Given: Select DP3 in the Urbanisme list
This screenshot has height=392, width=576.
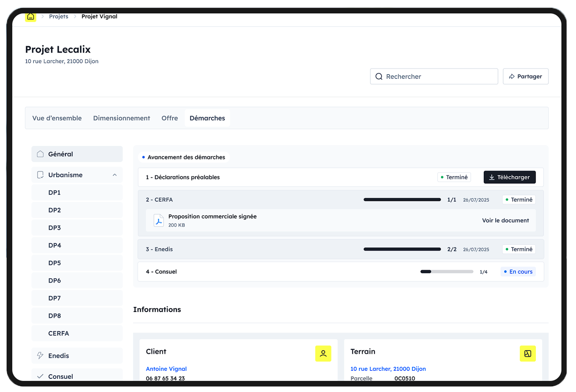Looking at the screenshot, I should (55, 228).
